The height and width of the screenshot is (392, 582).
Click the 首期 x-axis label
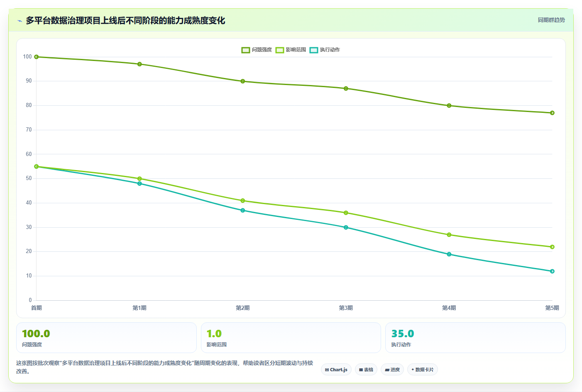pos(37,308)
